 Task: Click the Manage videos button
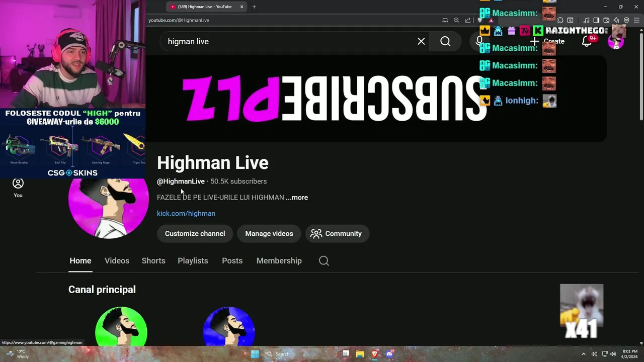pos(269,233)
